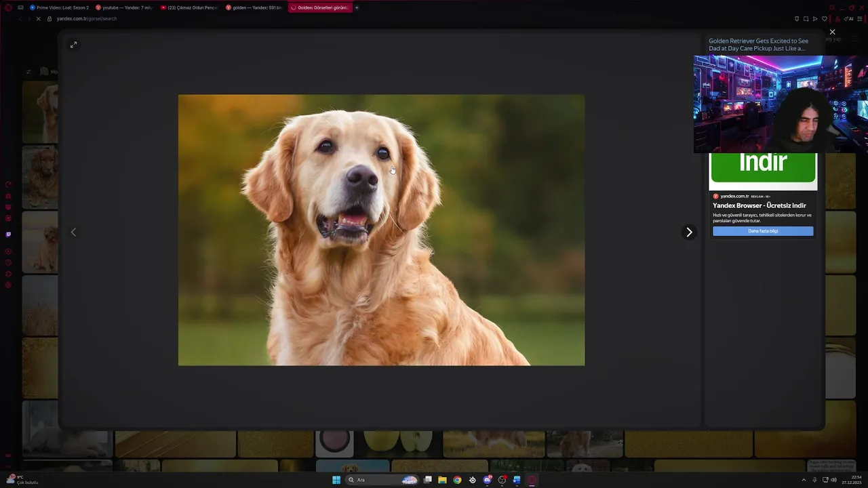Open Task View on the taskbar
This screenshot has height=488, width=868.
pyautogui.click(x=428, y=479)
